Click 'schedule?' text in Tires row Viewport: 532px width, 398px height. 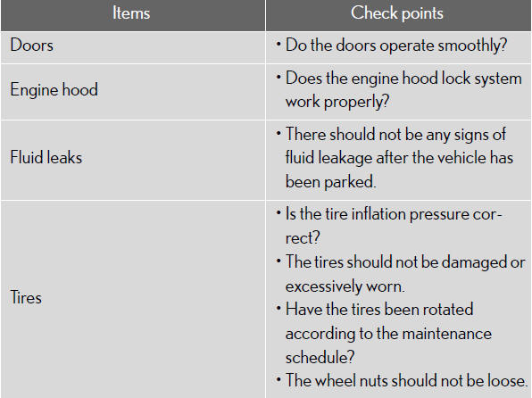[320, 357]
